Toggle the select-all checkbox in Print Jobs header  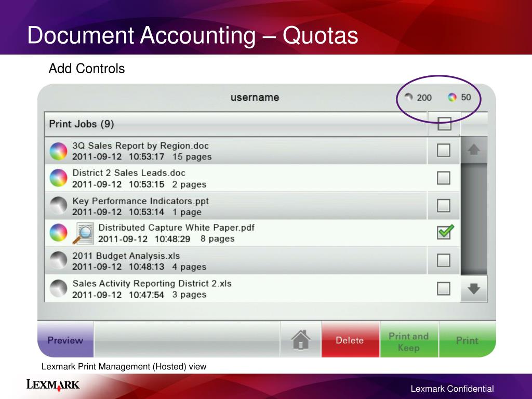444,124
